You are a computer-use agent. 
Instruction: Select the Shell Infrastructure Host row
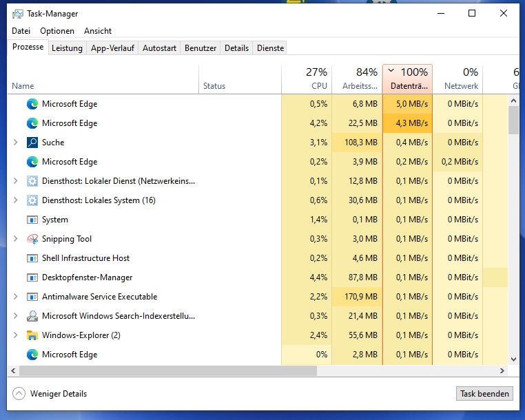[258, 258]
